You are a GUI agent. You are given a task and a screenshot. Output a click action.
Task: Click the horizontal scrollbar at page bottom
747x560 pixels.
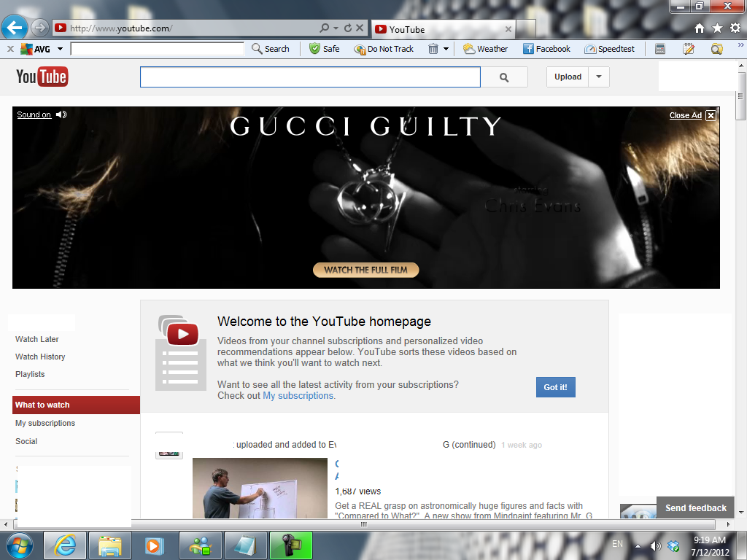(365, 524)
